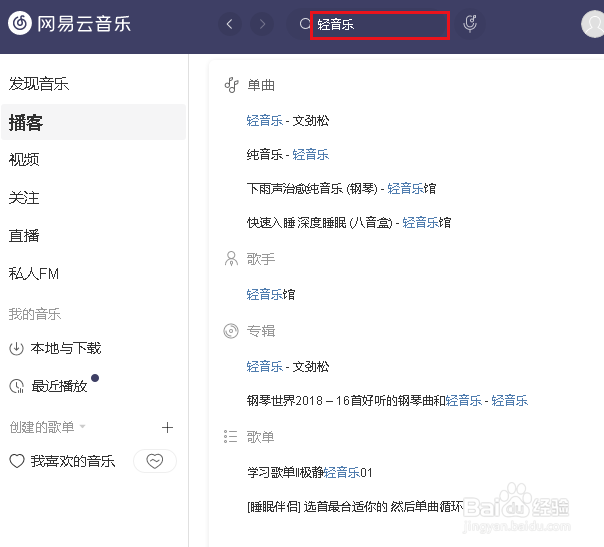Click the 专辑 disc icon
Viewport: 604px width, 547px height.
[x=231, y=331]
